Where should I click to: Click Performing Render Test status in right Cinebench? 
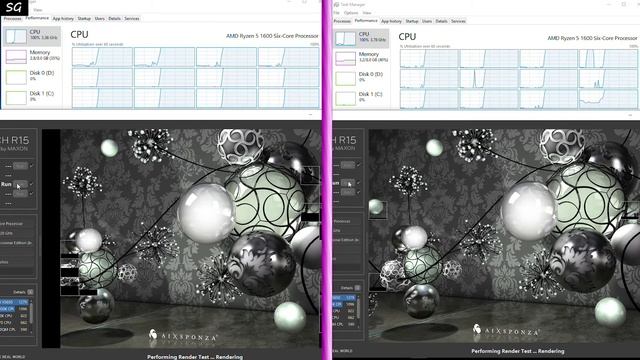(518, 351)
